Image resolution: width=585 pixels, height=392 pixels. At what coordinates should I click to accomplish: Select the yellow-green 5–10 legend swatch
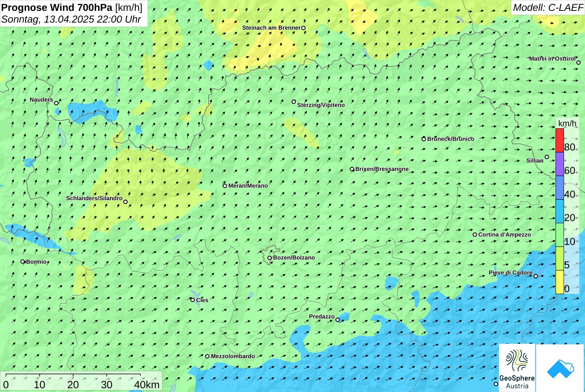pos(560,258)
